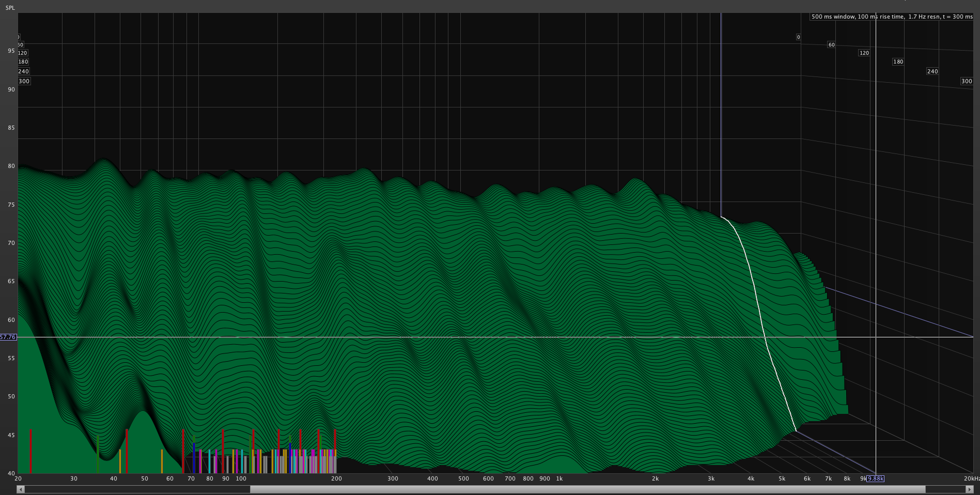Click the right-side time scale label "180"
Viewport: 980px width, 495px height.
[x=898, y=62]
